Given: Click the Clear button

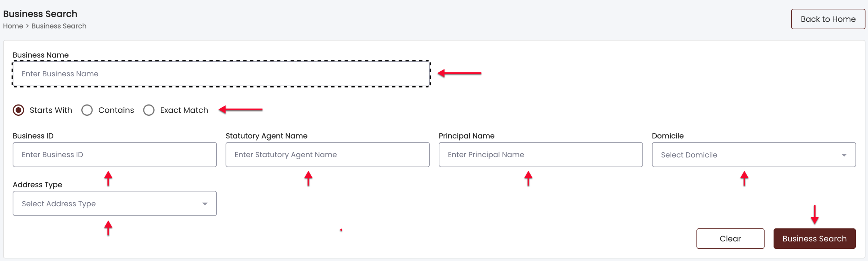Looking at the screenshot, I should click(730, 239).
